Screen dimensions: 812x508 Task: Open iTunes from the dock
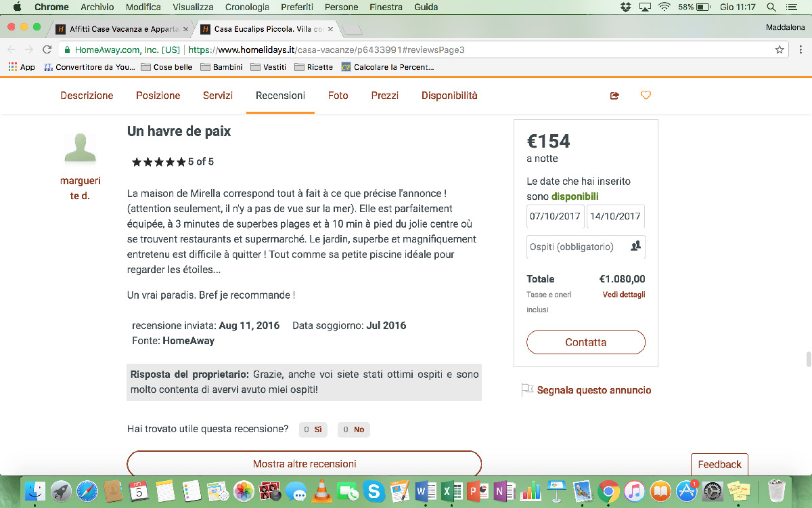coord(635,490)
